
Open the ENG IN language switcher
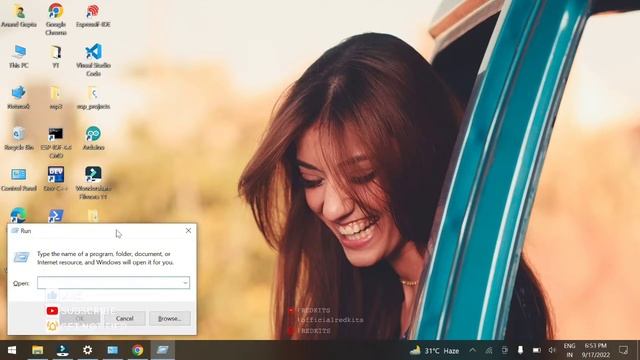click(569, 350)
